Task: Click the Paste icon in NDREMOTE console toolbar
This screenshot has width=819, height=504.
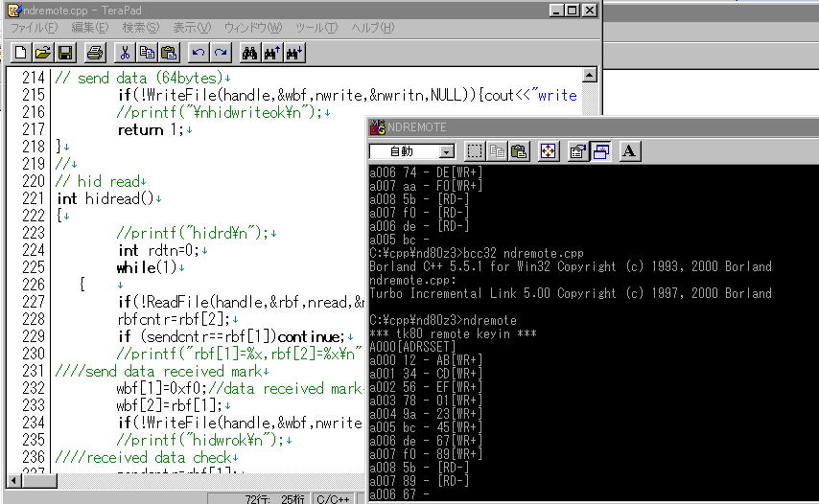Action: pos(519,151)
